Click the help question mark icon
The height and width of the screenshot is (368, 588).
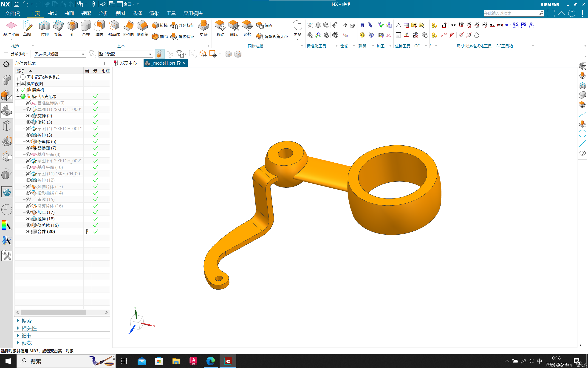[572, 13]
